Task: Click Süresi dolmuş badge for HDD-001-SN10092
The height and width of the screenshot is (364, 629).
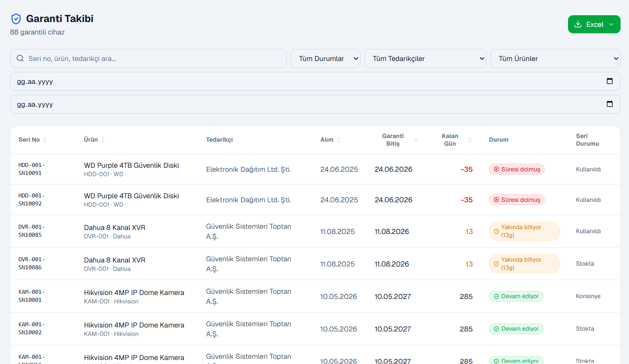Action: [517, 200]
